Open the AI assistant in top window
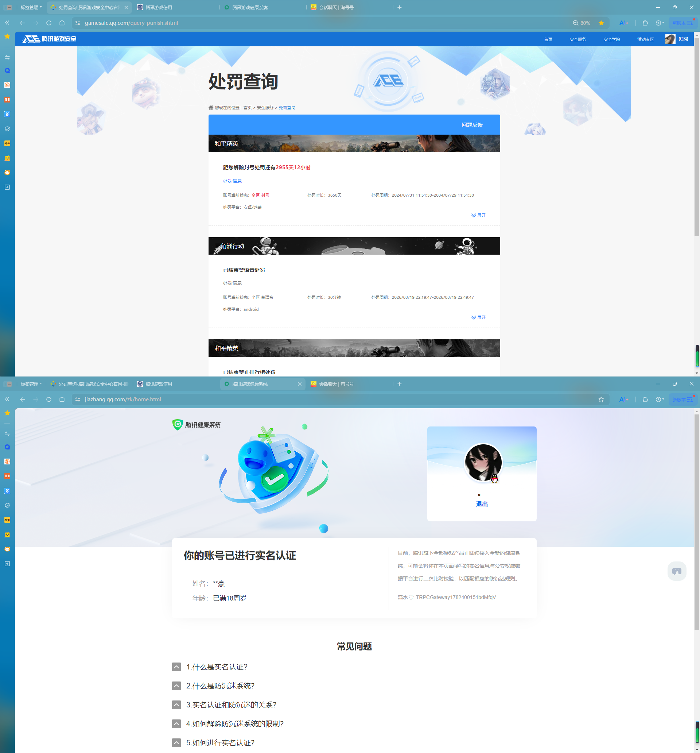 coord(623,23)
